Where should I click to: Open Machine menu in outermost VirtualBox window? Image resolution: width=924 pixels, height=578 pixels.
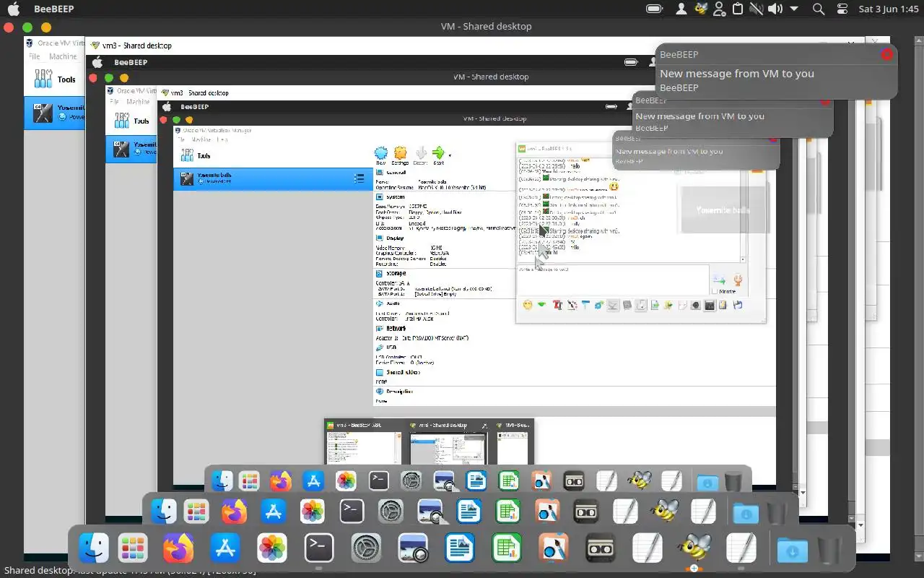tap(63, 56)
